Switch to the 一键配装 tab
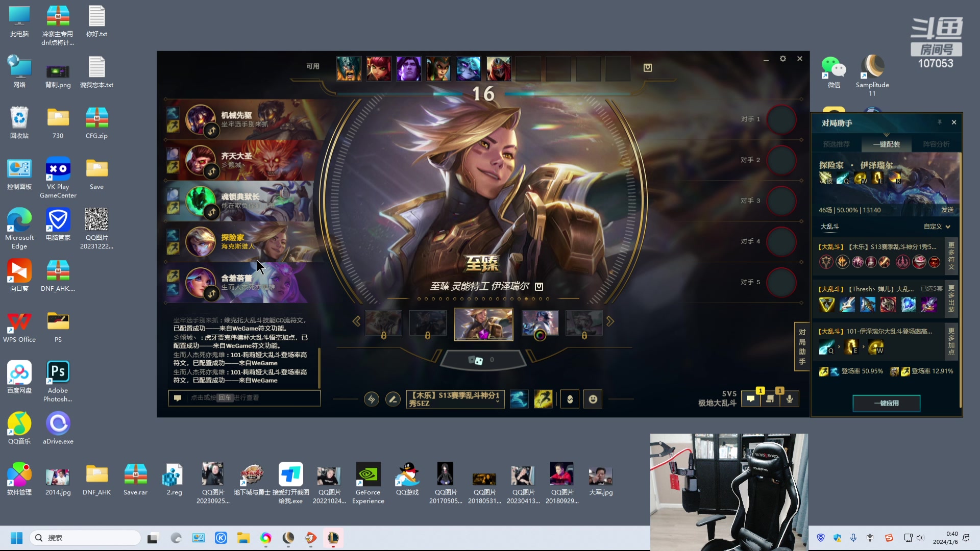The height and width of the screenshot is (551, 980). 887,144
